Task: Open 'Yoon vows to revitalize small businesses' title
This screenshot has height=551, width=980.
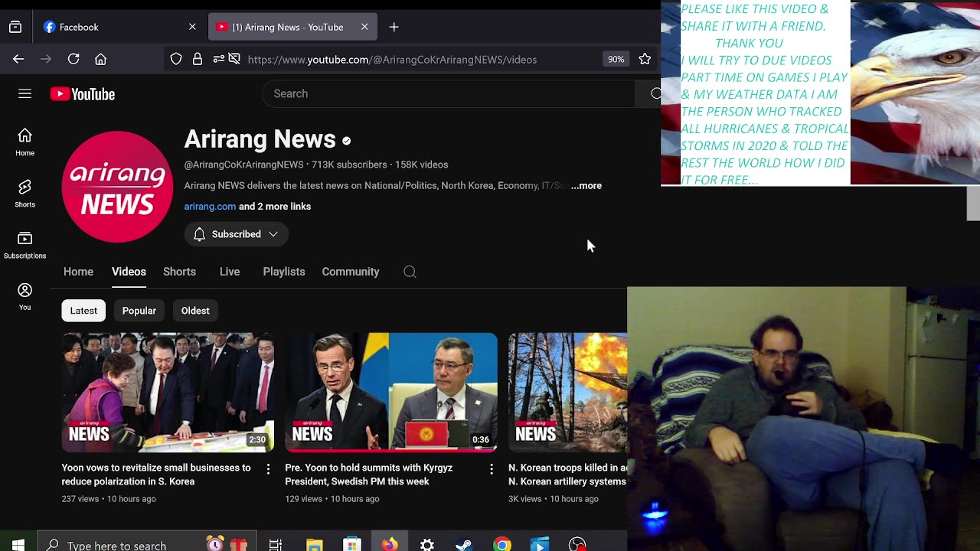Action: click(156, 474)
